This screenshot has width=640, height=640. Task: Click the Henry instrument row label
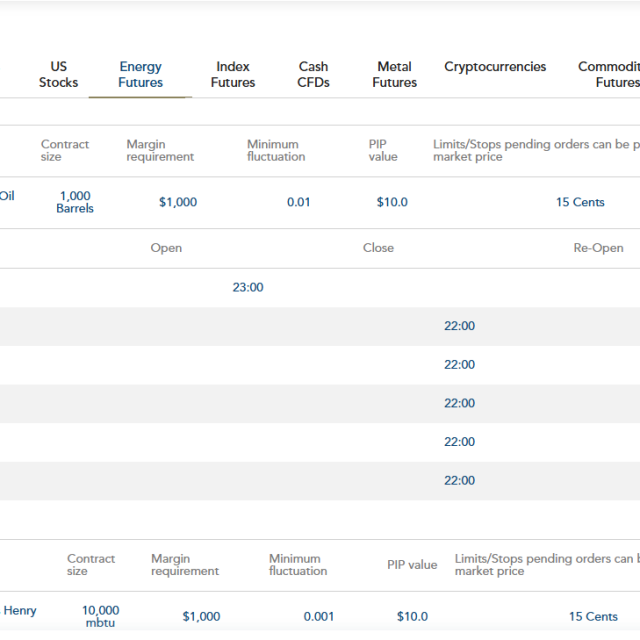click(x=20, y=611)
